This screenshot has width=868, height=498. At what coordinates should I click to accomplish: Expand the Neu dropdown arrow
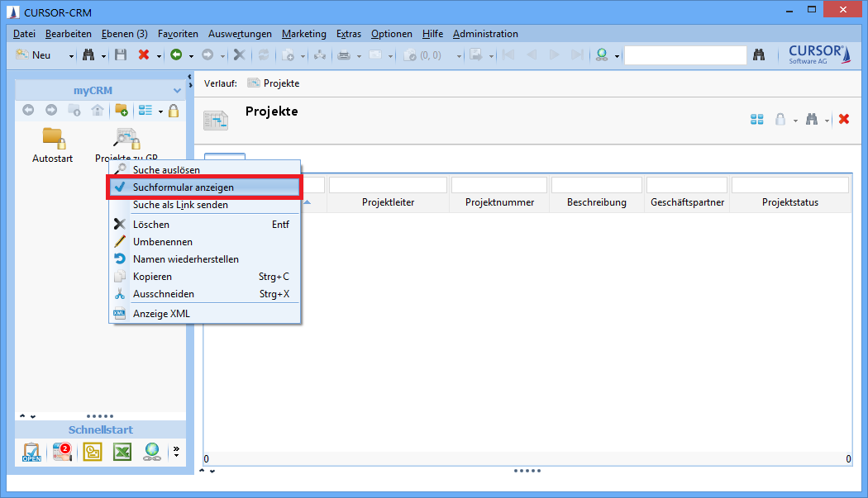(x=71, y=56)
